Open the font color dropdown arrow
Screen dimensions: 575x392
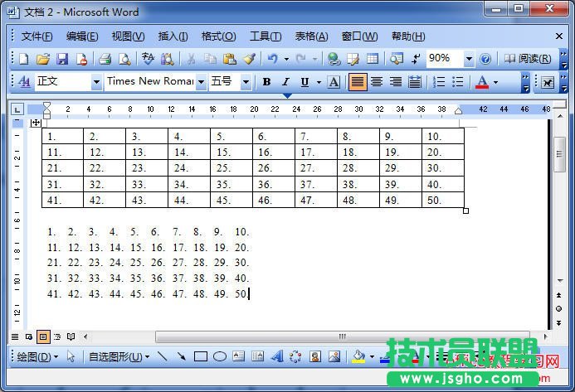coord(496,82)
